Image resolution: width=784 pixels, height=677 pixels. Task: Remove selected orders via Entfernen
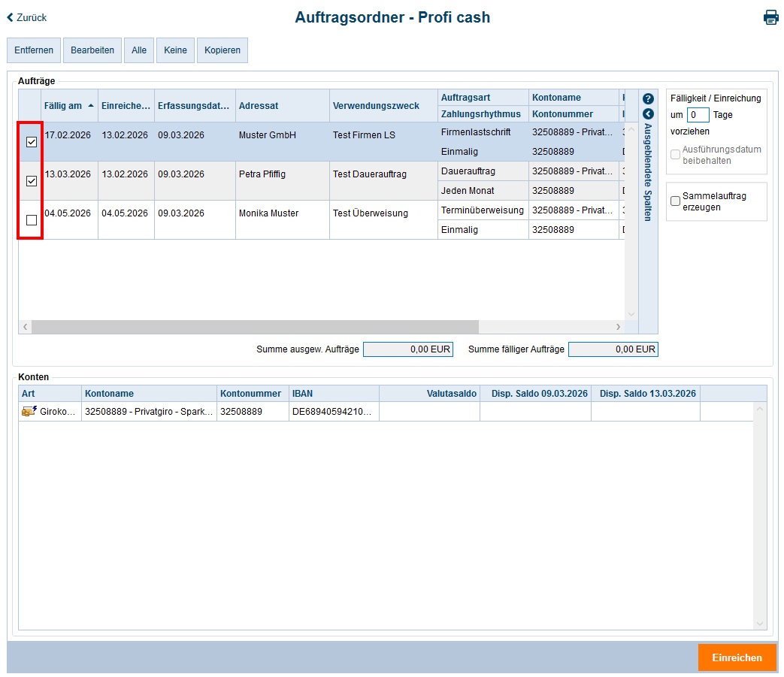point(33,50)
